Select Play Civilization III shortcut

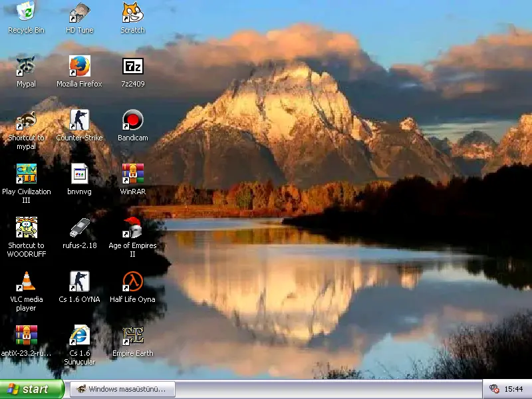[26, 174]
